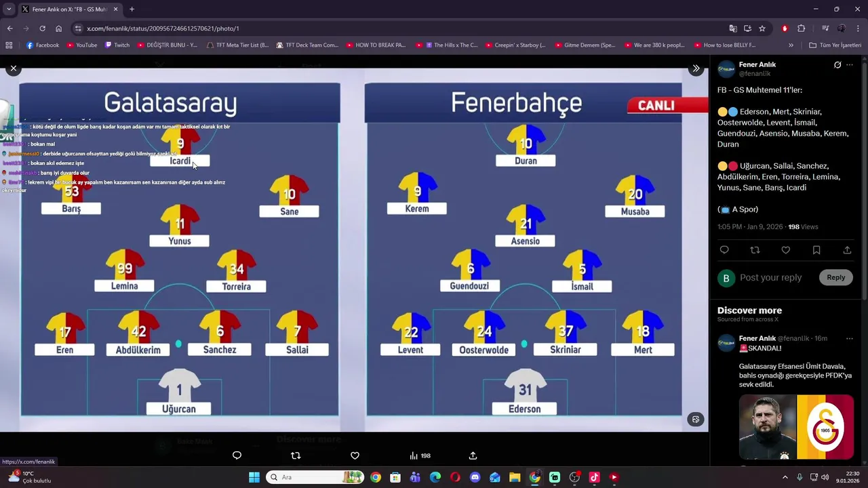868x488 pixels.
Task: Open the extensions puzzle icon
Action: tap(801, 28)
